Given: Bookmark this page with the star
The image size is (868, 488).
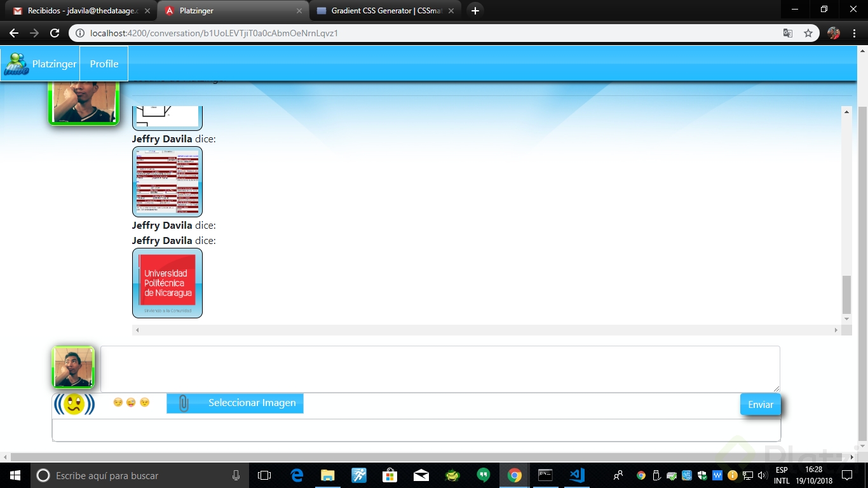Looking at the screenshot, I should coord(808,33).
